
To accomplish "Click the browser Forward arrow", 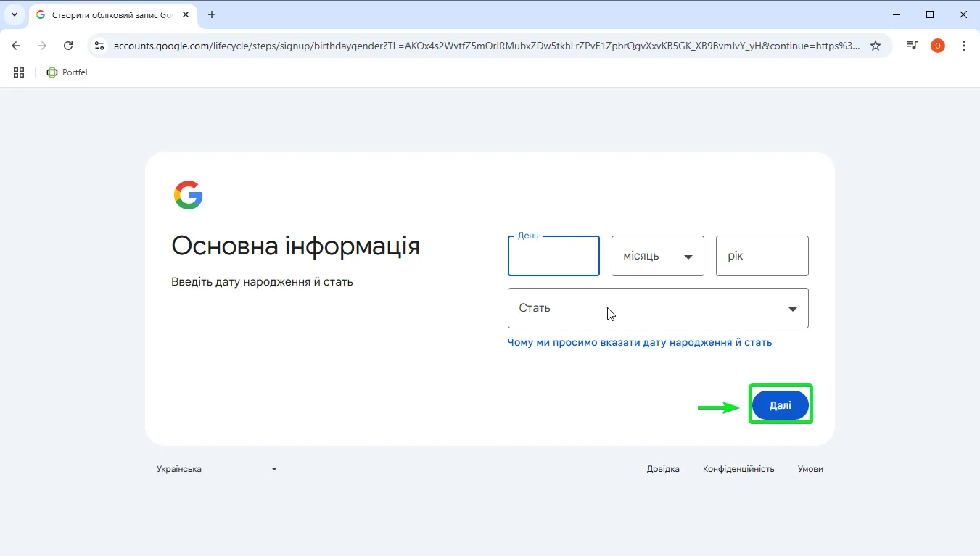I will [42, 46].
